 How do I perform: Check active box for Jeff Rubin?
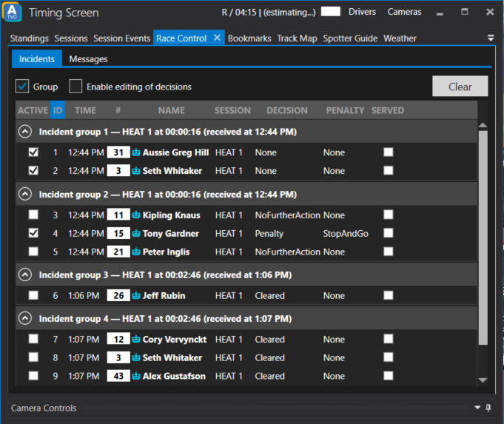coord(33,295)
